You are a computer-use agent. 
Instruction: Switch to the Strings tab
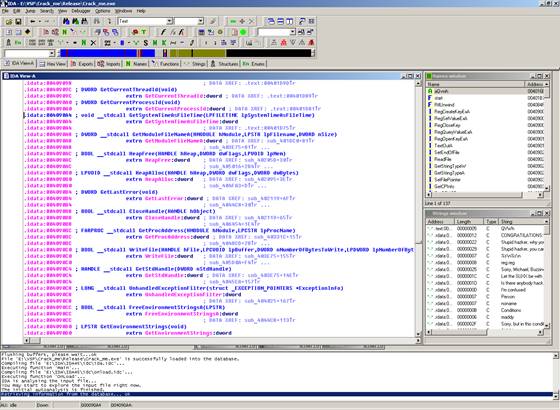click(195, 64)
